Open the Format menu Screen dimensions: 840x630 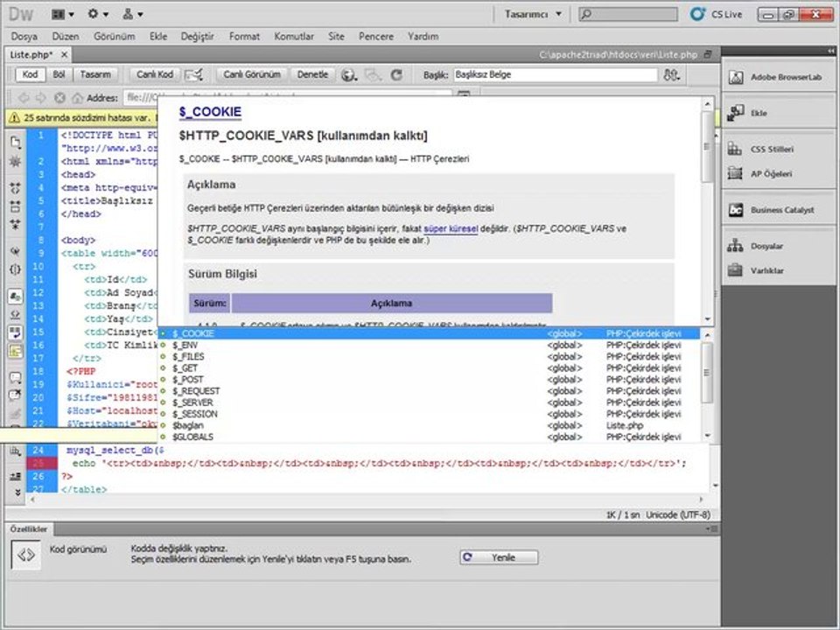(x=244, y=37)
